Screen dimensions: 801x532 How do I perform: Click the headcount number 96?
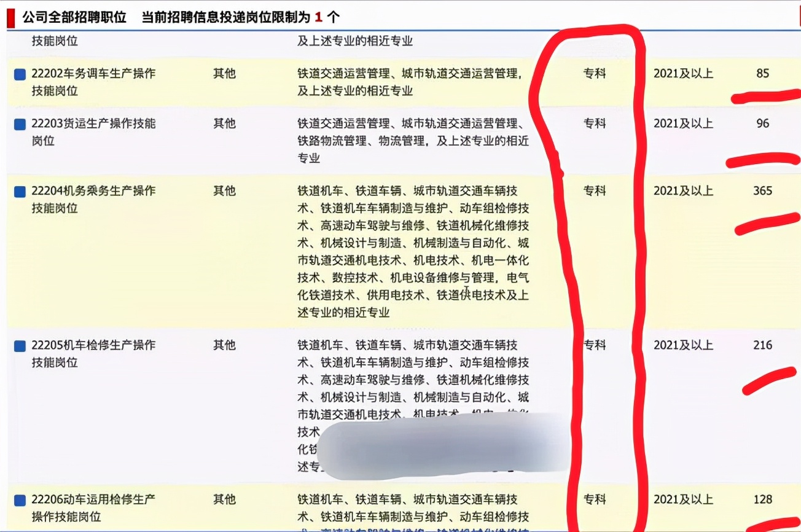762,123
